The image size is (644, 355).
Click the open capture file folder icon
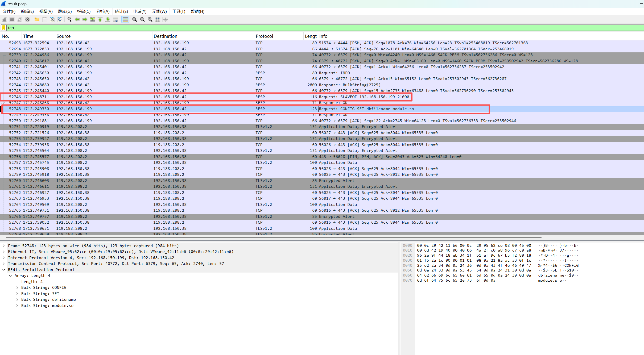37,19
